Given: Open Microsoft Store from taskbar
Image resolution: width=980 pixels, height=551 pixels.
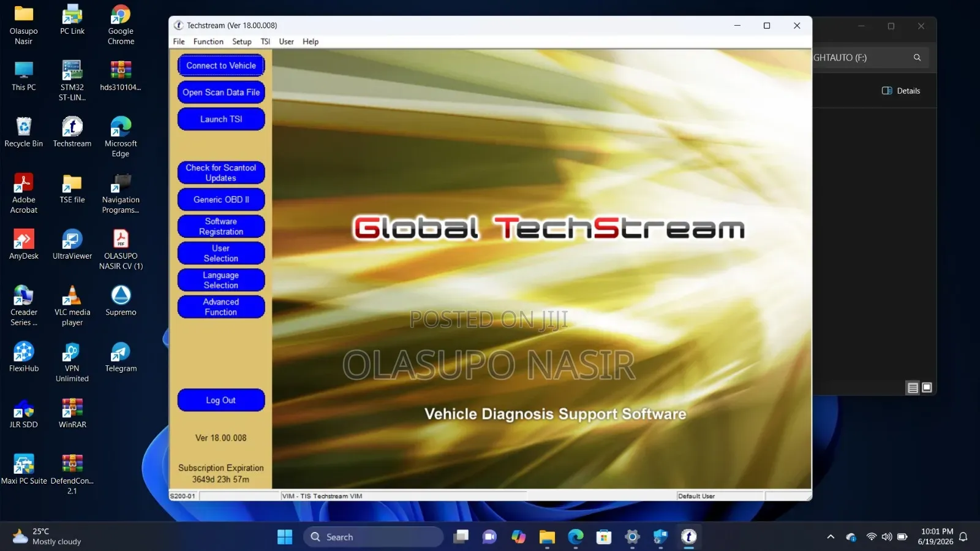Looking at the screenshot, I should tap(604, 537).
